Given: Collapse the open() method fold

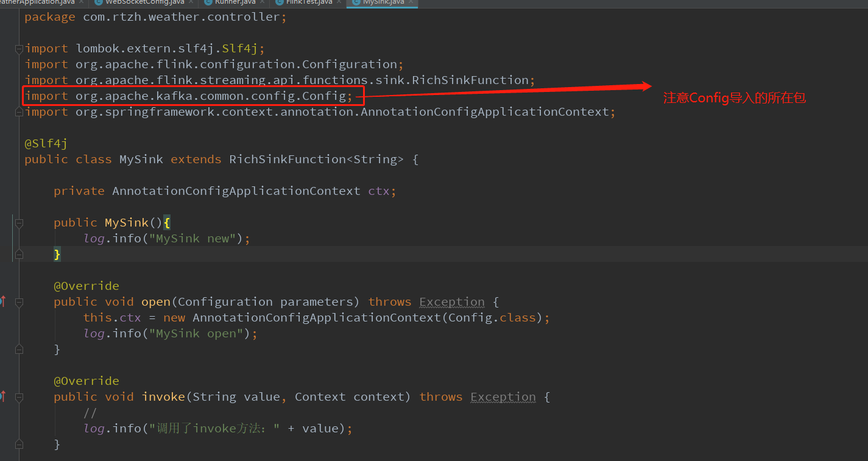Looking at the screenshot, I should pos(19,302).
